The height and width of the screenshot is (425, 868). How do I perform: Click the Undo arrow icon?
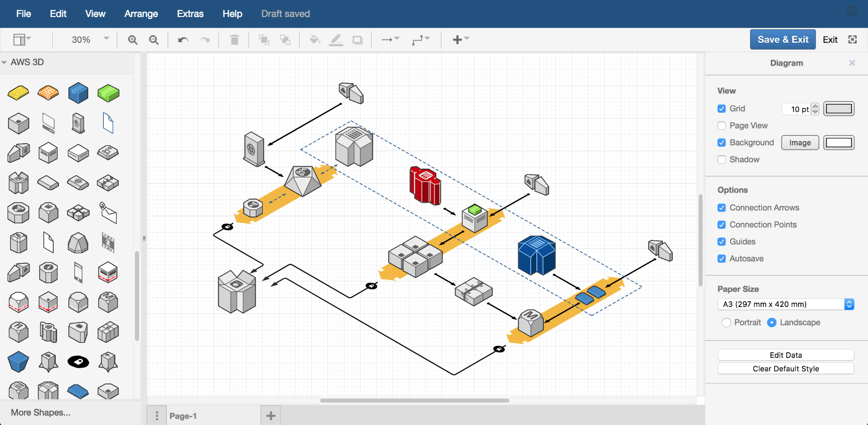[x=183, y=40]
